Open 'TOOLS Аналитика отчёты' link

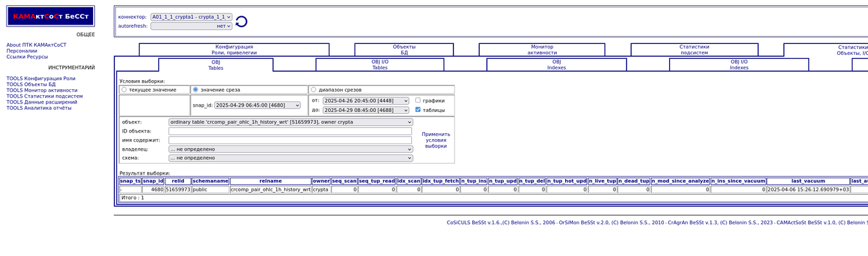point(39,108)
